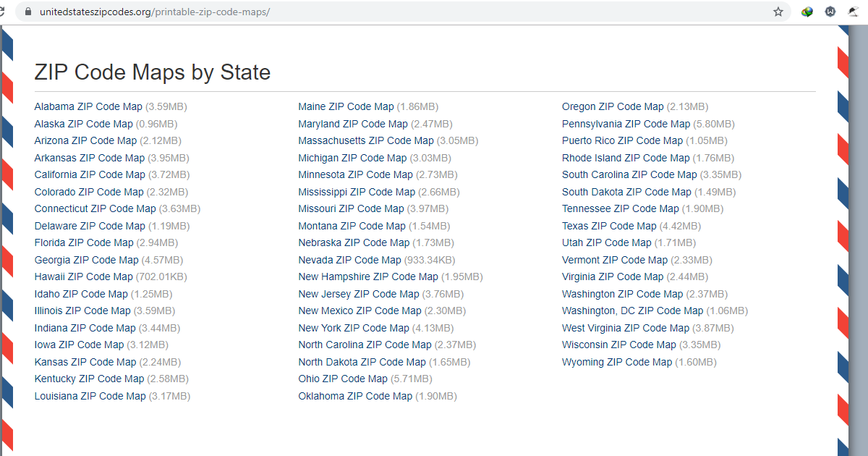This screenshot has width=868, height=456.
Task: Open Maine ZIP Code Map link
Action: [346, 106]
